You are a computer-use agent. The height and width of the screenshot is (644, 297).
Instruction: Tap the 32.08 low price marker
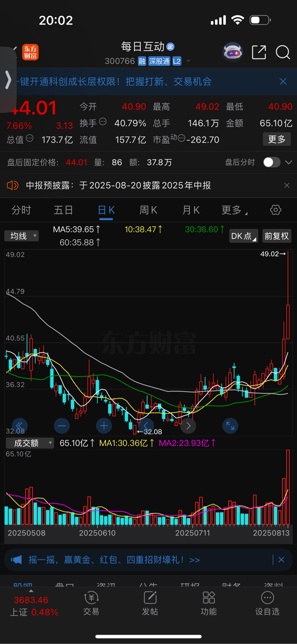(x=149, y=432)
